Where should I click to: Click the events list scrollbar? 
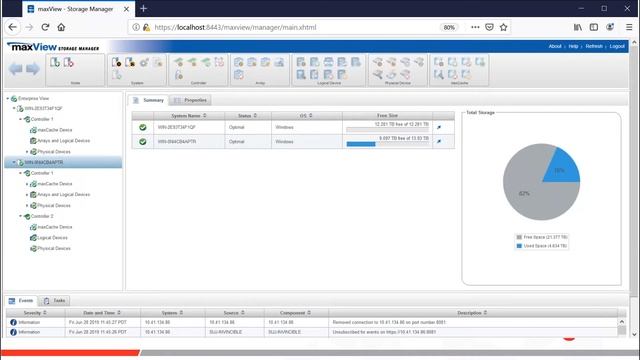coord(622,327)
